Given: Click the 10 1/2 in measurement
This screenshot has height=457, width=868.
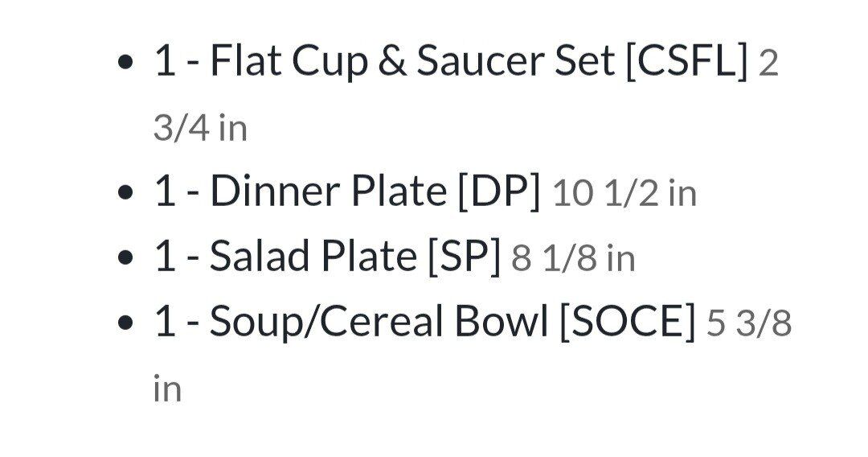Looking at the screenshot, I should coord(624,194).
